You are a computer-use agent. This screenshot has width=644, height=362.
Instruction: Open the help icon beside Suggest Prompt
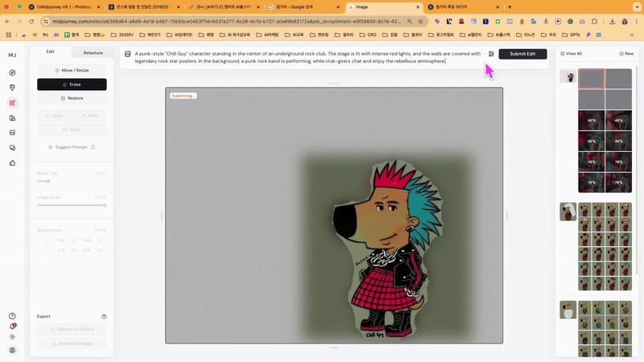(93, 147)
